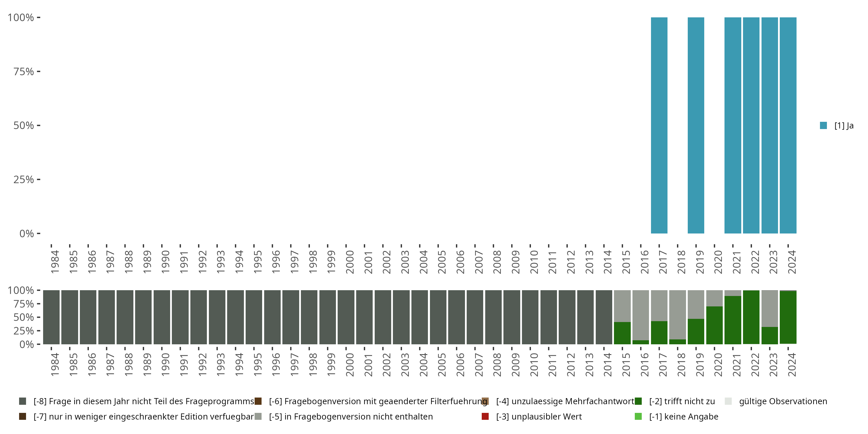Click the 2022 green bar in bottom chart
This screenshot has height=434, width=868.
tap(751, 317)
